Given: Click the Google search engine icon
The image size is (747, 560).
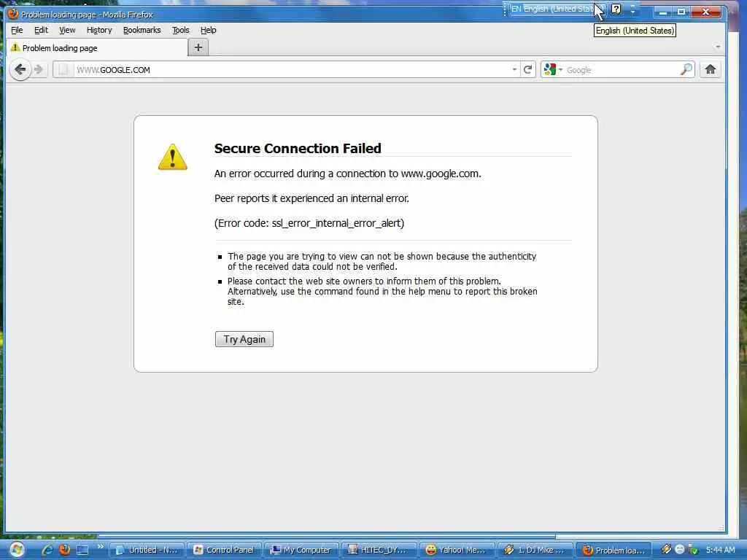Looking at the screenshot, I should 550,69.
